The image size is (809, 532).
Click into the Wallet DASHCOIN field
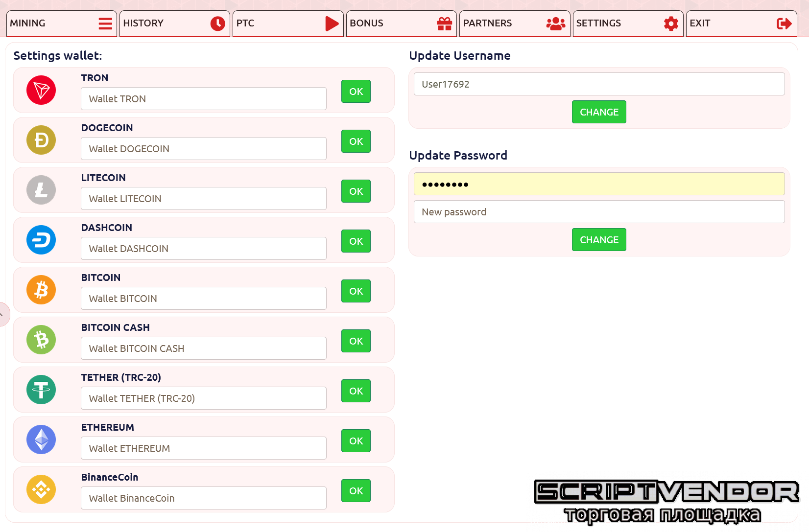click(x=204, y=249)
